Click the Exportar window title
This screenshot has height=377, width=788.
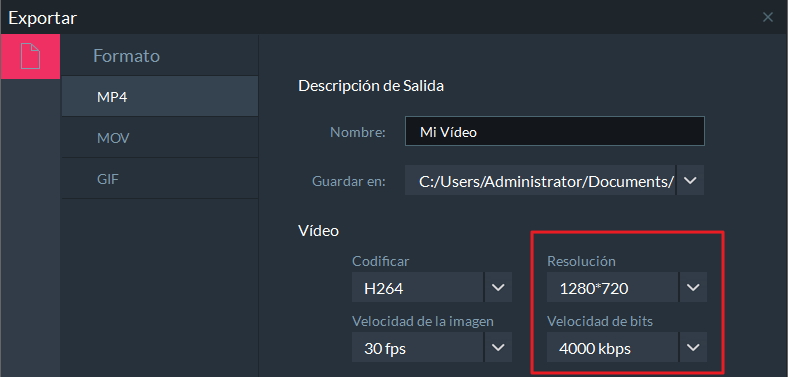43,18
